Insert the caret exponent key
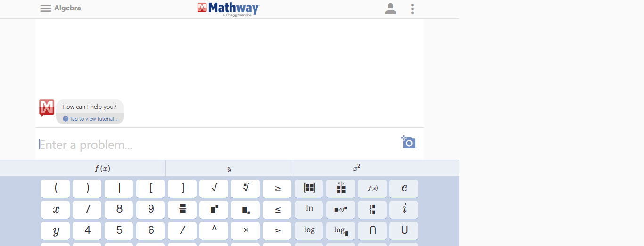644x246 pixels. (x=214, y=231)
